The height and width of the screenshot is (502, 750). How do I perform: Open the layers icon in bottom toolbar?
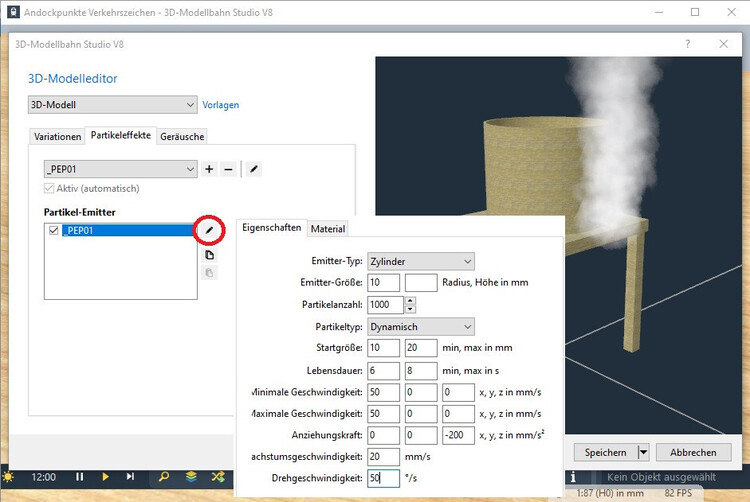click(x=191, y=477)
